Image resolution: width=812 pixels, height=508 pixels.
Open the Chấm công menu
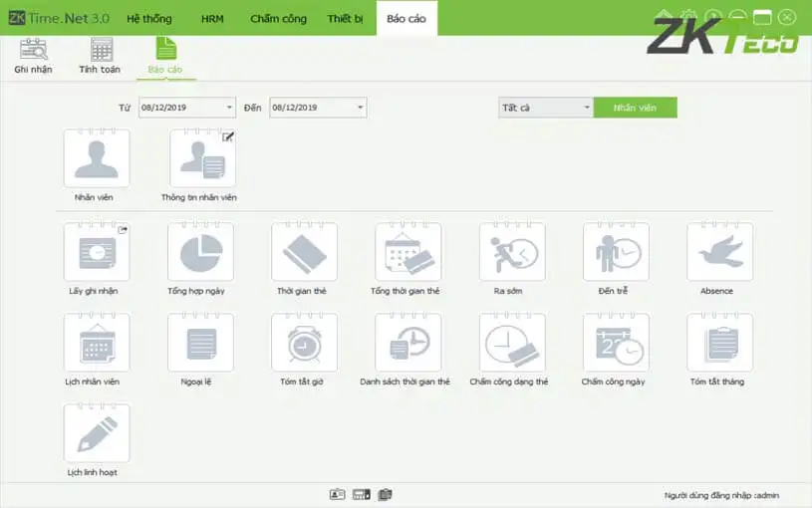pos(278,19)
